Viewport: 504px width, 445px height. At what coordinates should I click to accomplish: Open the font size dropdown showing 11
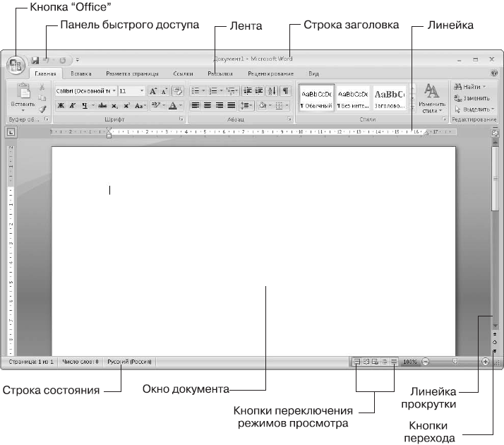coord(131,91)
